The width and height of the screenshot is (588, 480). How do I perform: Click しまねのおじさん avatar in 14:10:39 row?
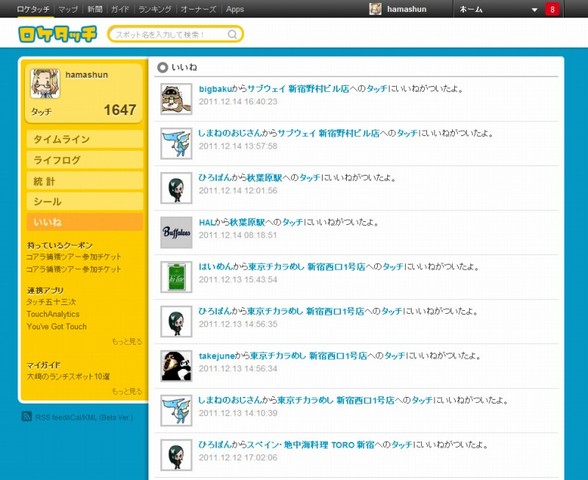pos(176,411)
